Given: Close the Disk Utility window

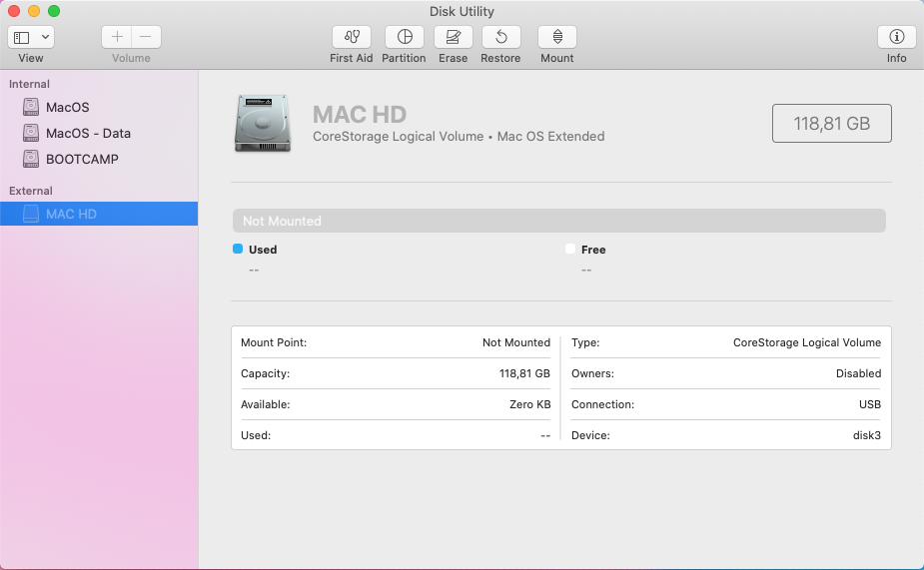Looking at the screenshot, I should (x=14, y=11).
